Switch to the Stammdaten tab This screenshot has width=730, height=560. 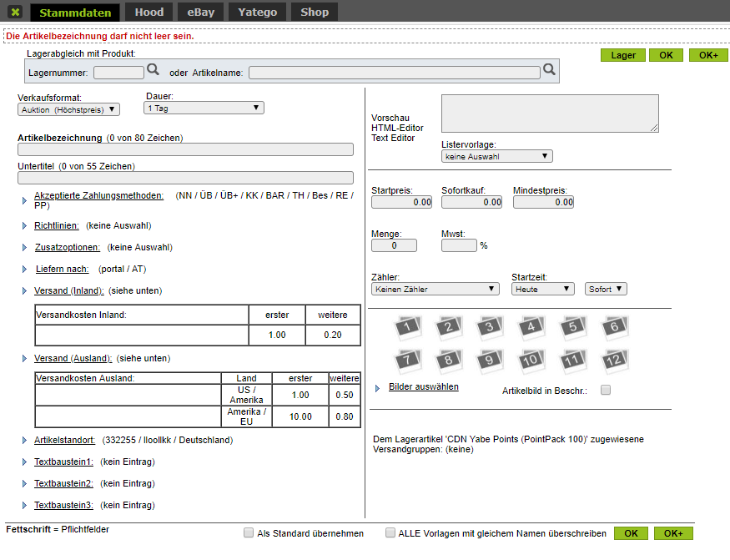75,13
